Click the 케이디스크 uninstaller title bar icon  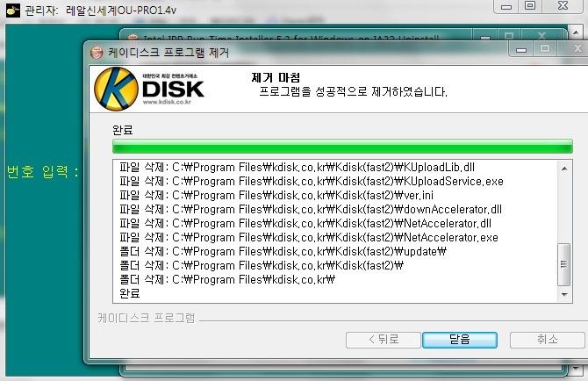[x=97, y=53]
